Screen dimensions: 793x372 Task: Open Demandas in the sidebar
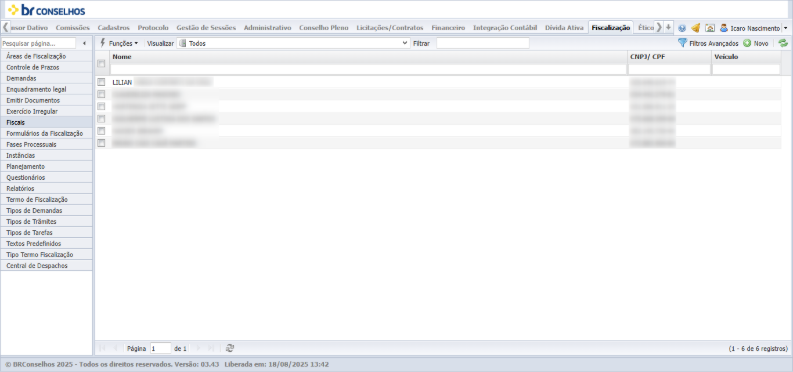pos(47,78)
